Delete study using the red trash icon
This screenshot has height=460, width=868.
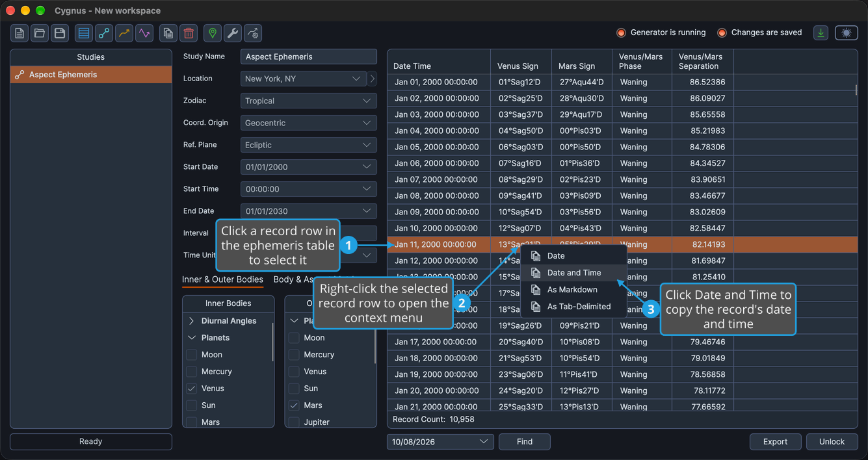point(189,33)
